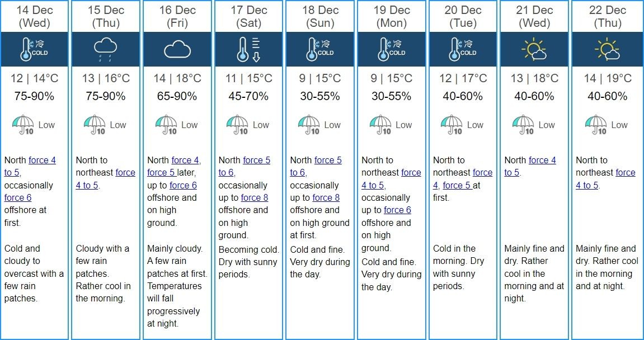Click the umbrella rain icon under 17 Dec
644x340 pixels.
pyautogui.click(x=237, y=125)
